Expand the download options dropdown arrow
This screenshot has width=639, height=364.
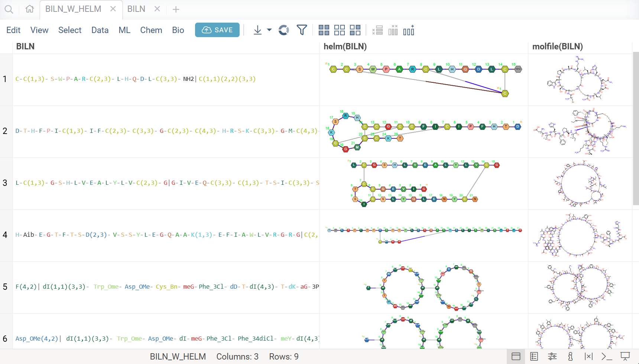(x=269, y=30)
